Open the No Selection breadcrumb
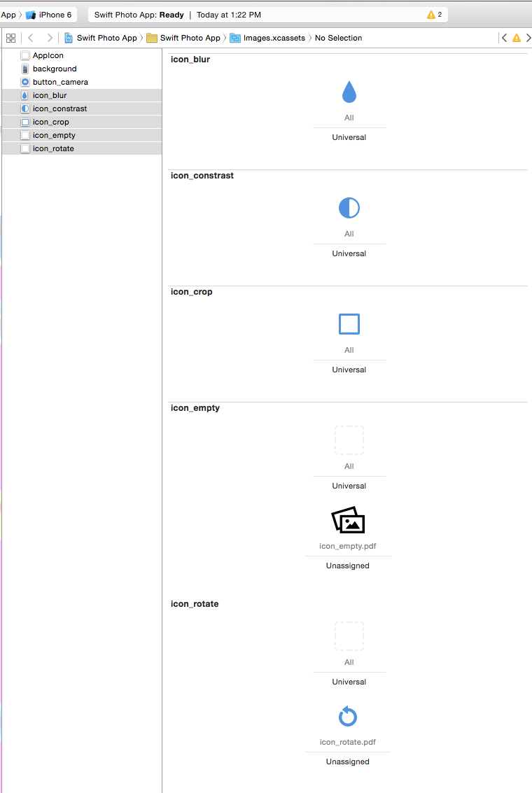 click(x=338, y=38)
